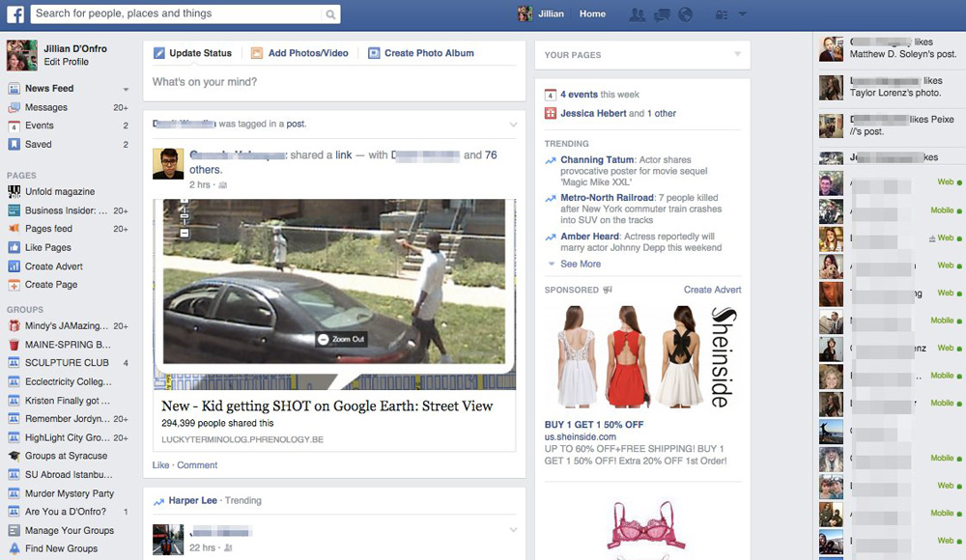Open Business Insider page in sidebar
Viewport: 966px width, 560px height.
68,210
